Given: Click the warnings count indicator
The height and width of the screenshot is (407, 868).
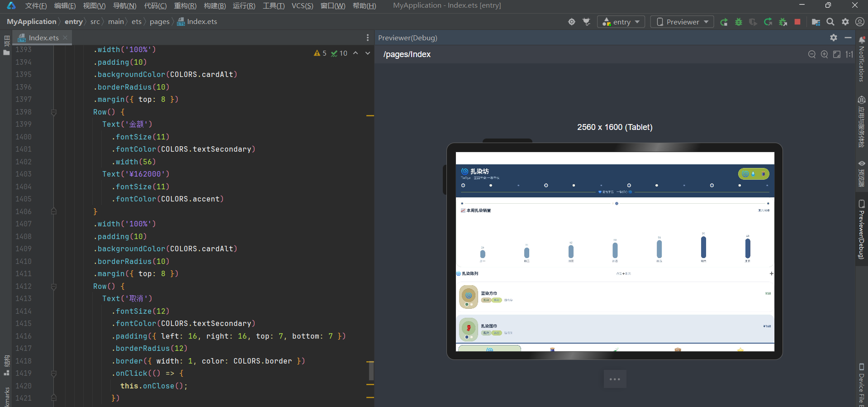Looking at the screenshot, I should click(320, 53).
